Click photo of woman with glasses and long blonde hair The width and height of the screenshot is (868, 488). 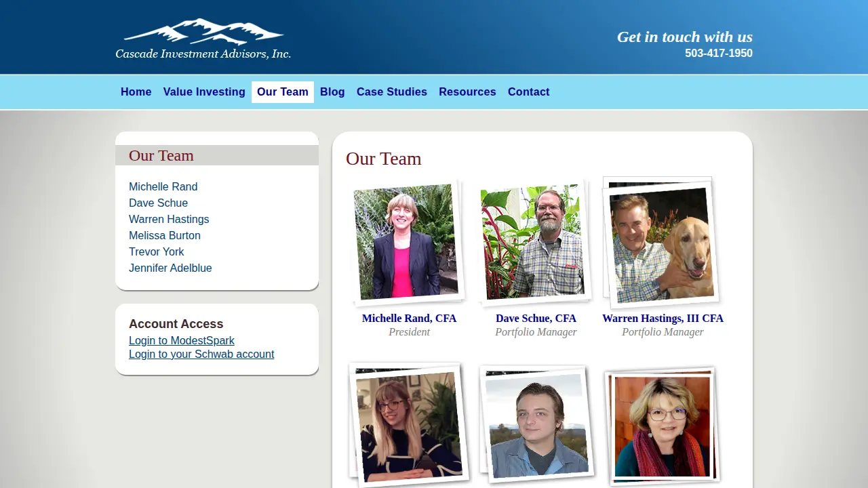click(x=408, y=425)
